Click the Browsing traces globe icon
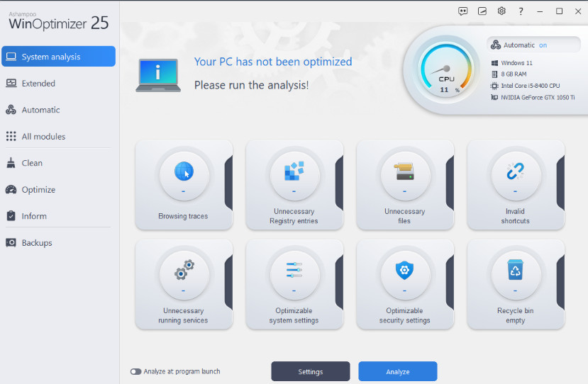Image resolution: width=588 pixels, height=384 pixels. point(184,171)
